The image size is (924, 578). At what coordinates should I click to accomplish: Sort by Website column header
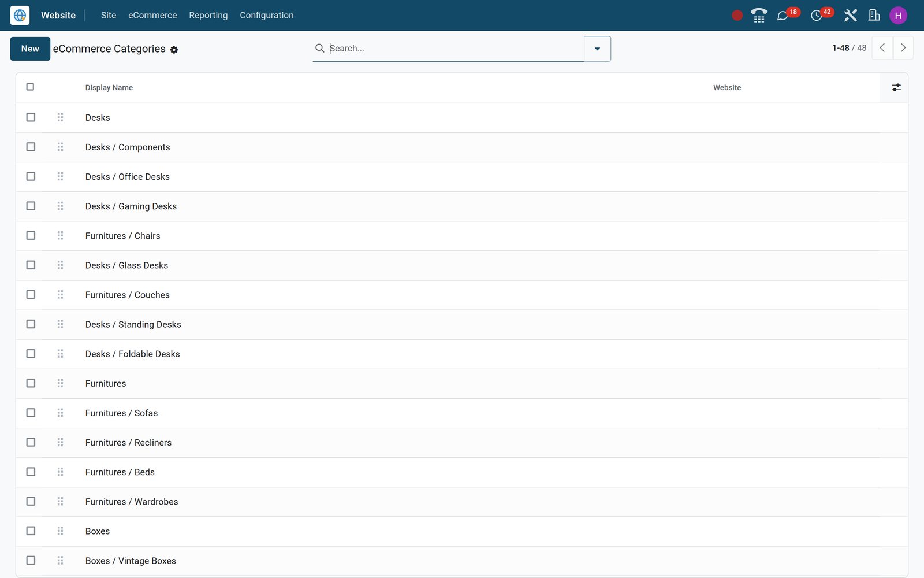[x=727, y=88]
